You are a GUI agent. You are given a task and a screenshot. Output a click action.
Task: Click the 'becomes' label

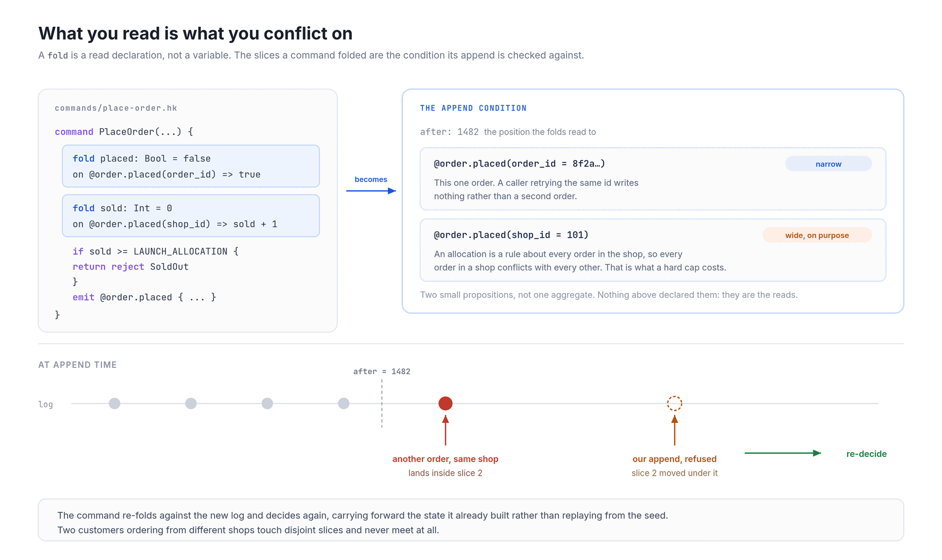(371, 180)
